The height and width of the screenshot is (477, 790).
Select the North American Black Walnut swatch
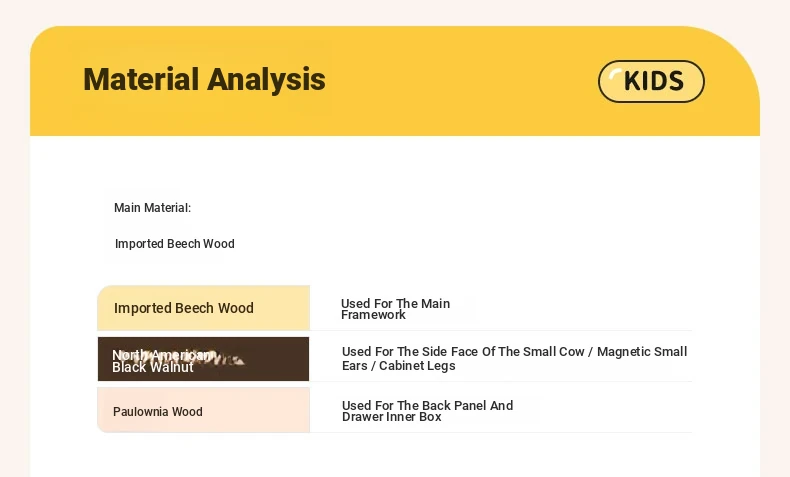tap(204, 359)
